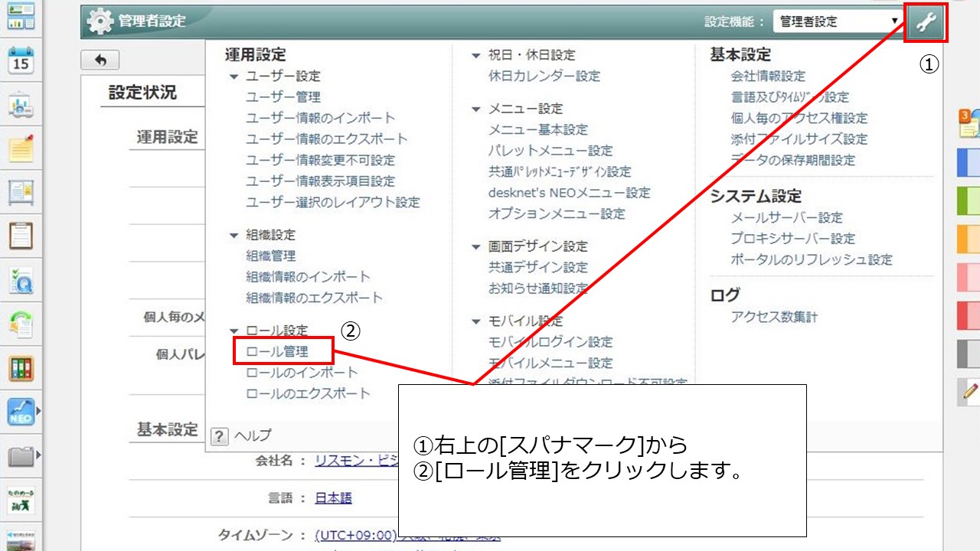Collapse the メニュー設定 section
This screenshot has height=551, width=980.
[477, 109]
